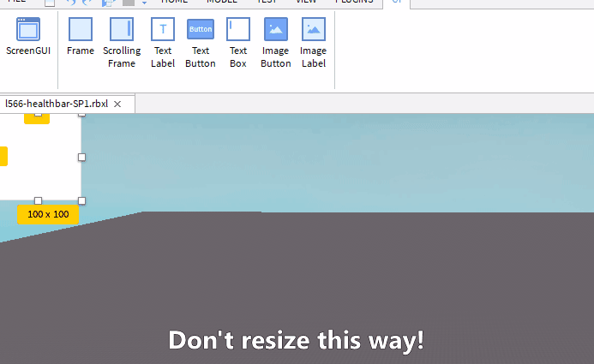Close the l566-healthbar-SP1.rbxl tab
The height and width of the screenshot is (364, 594).
[x=117, y=104]
